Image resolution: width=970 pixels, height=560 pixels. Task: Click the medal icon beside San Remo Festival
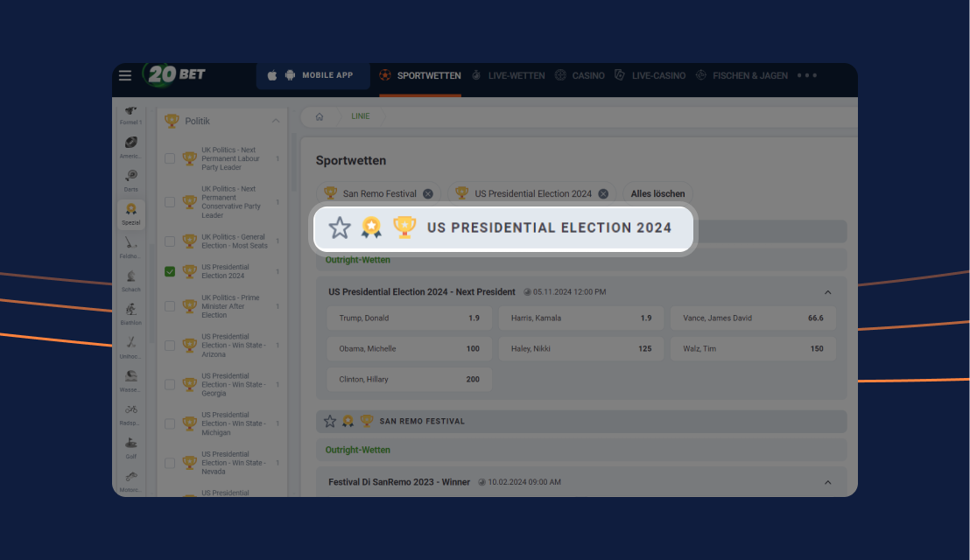pyautogui.click(x=348, y=422)
